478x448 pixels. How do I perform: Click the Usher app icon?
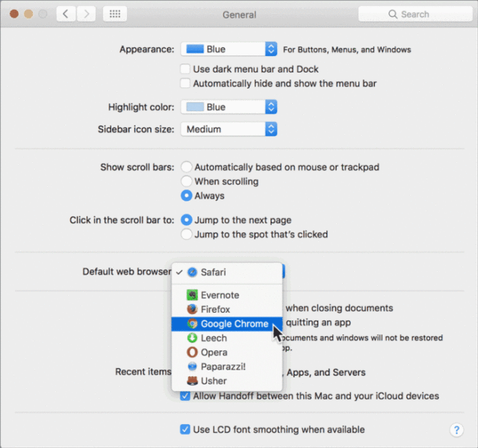(x=192, y=381)
